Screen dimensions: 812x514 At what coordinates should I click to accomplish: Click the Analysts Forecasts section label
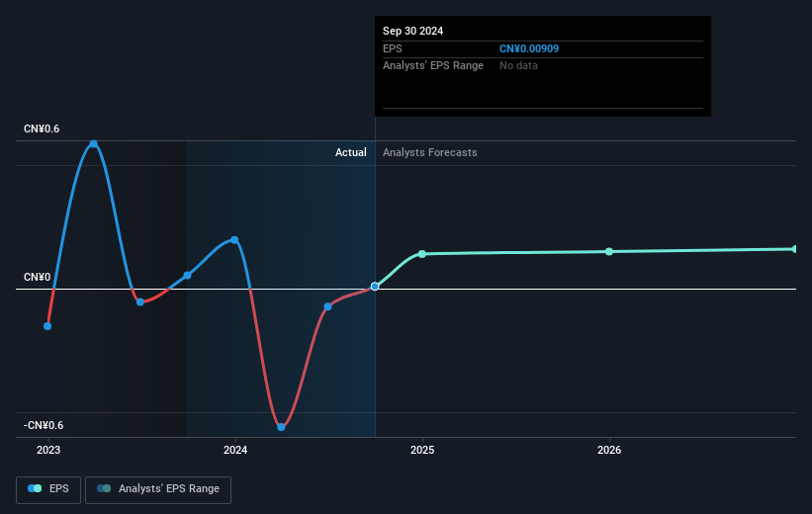pos(430,152)
